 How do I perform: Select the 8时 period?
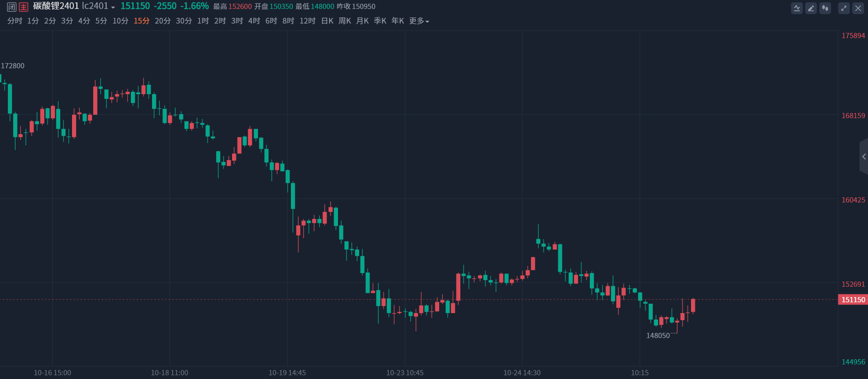coord(288,21)
